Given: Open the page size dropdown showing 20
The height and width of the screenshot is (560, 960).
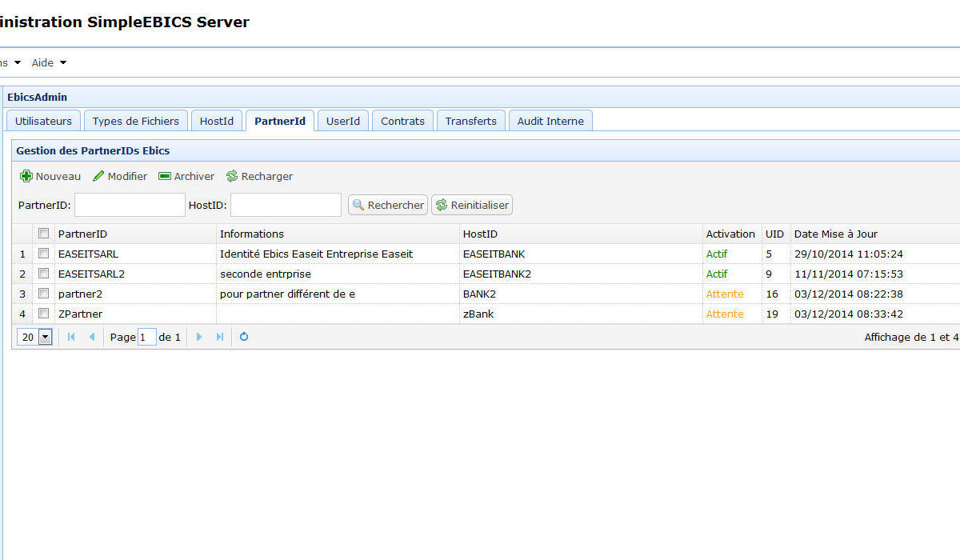Looking at the screenshot, I should point(45,338).
